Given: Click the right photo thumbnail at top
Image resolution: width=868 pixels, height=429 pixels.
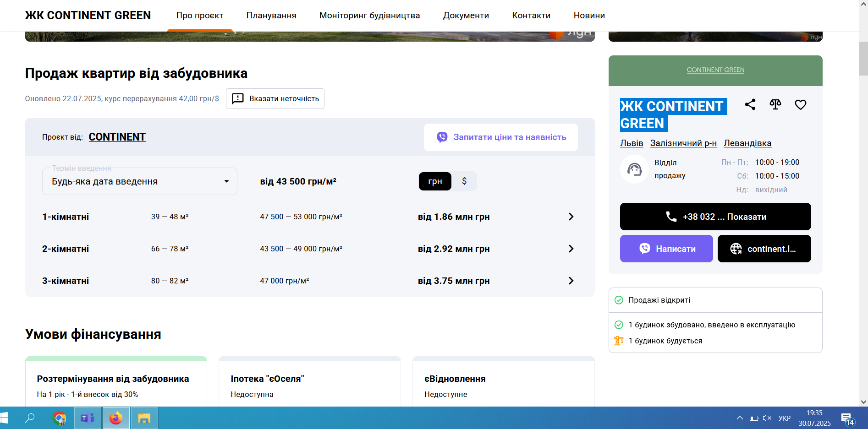Looking at the screenshot, I should click(x=715, y=36).
